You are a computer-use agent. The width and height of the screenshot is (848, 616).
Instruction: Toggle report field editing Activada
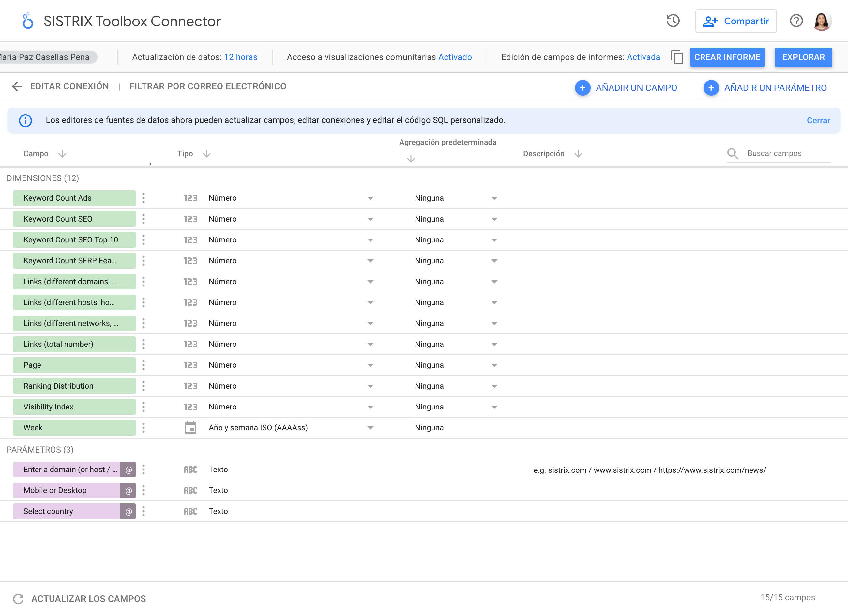pyautogui.click(x=643, y=57)
